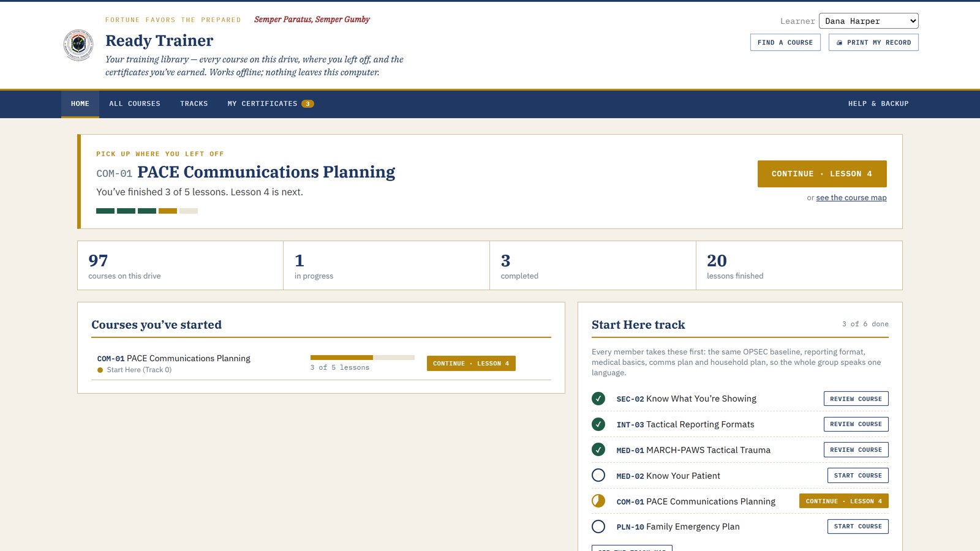Review the INT-03 Tactical Reporting Formats course
Screen dimensions: 980x551
(x=856, y=424)
